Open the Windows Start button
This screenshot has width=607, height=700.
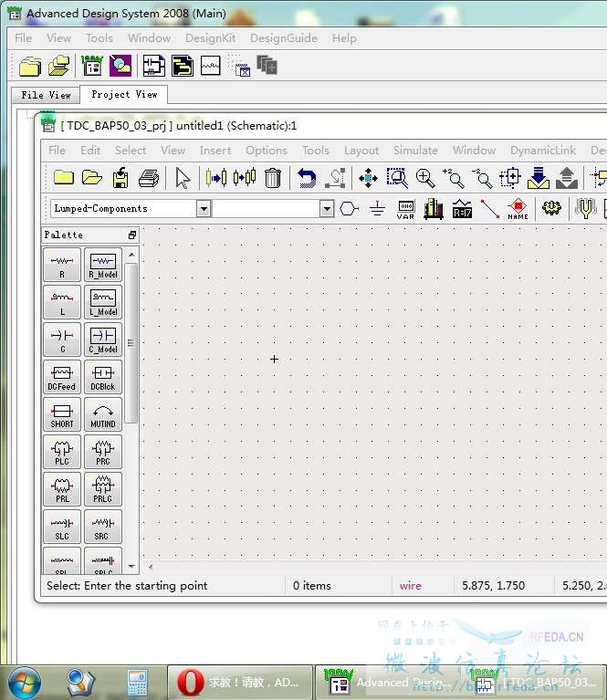click(25, 682)
